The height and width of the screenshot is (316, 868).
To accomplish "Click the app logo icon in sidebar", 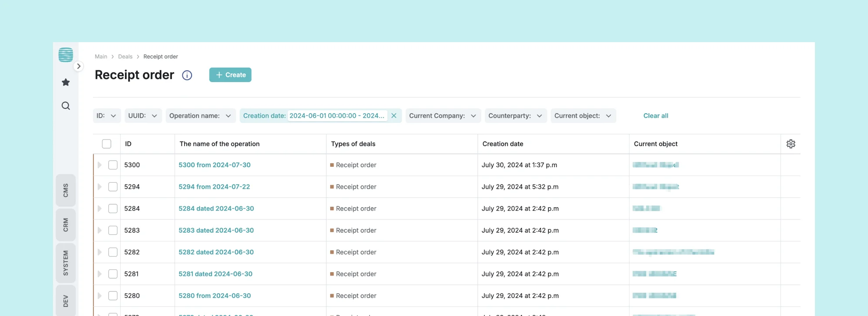I will click(x=66, y=55).
